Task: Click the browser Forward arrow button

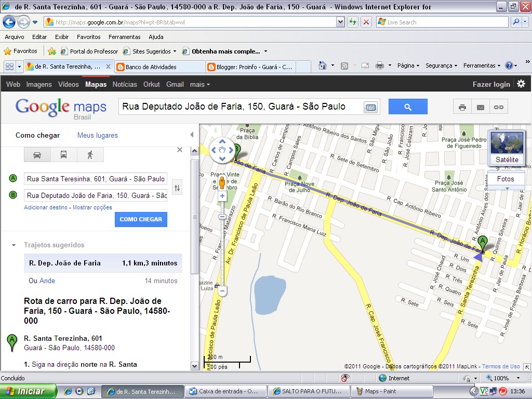Action: point(23,22)
